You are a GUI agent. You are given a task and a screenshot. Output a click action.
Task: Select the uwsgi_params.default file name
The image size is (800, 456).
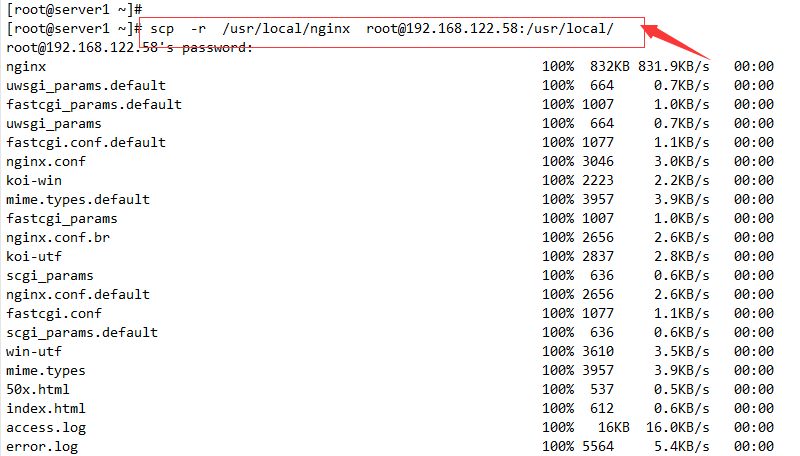(x=86, y=85)
